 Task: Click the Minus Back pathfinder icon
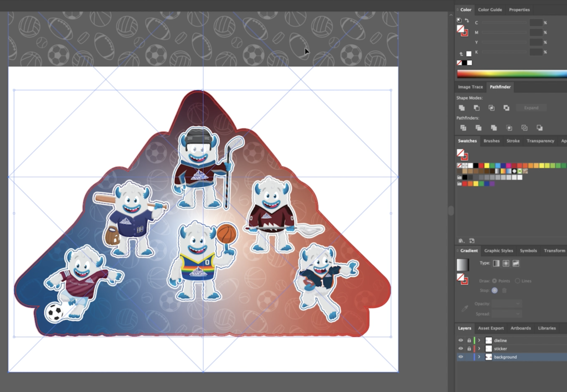click(x=539, y=128)
